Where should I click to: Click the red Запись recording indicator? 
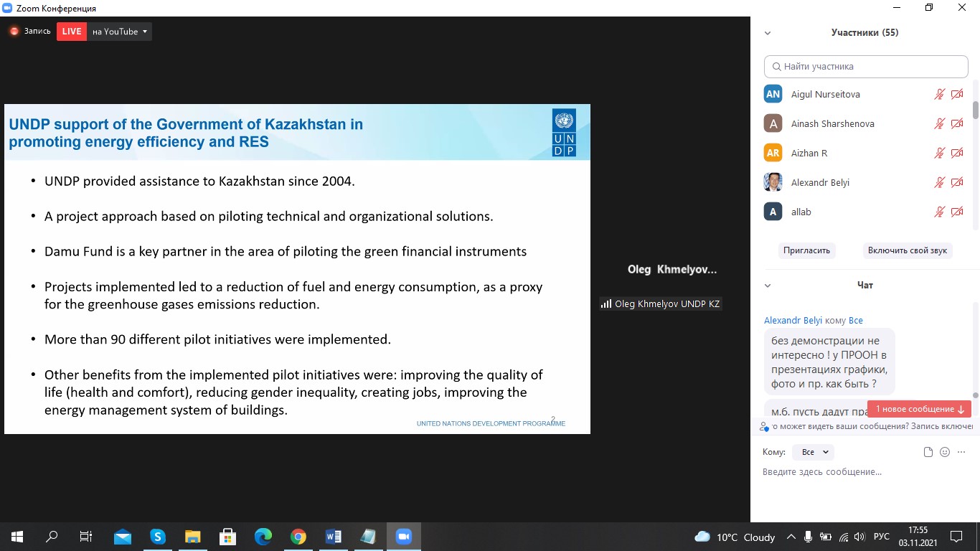(x=29, y=32)
